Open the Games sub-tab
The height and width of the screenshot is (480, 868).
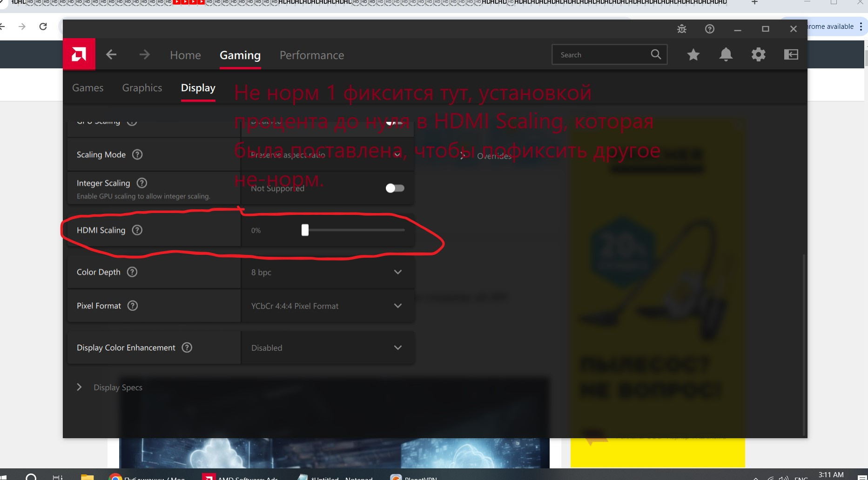point(88,88)
